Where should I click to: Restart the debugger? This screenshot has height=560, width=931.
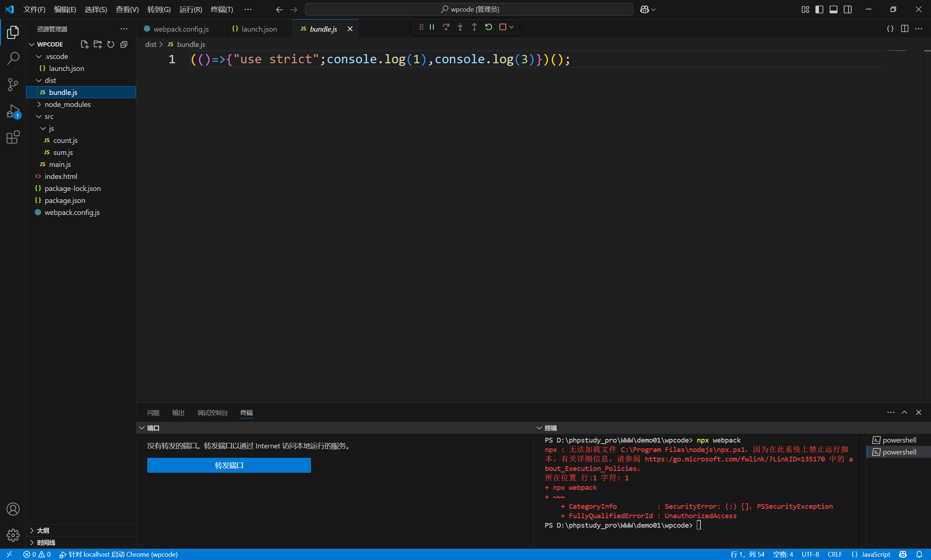pyautogui.click(x=488, y=27)
